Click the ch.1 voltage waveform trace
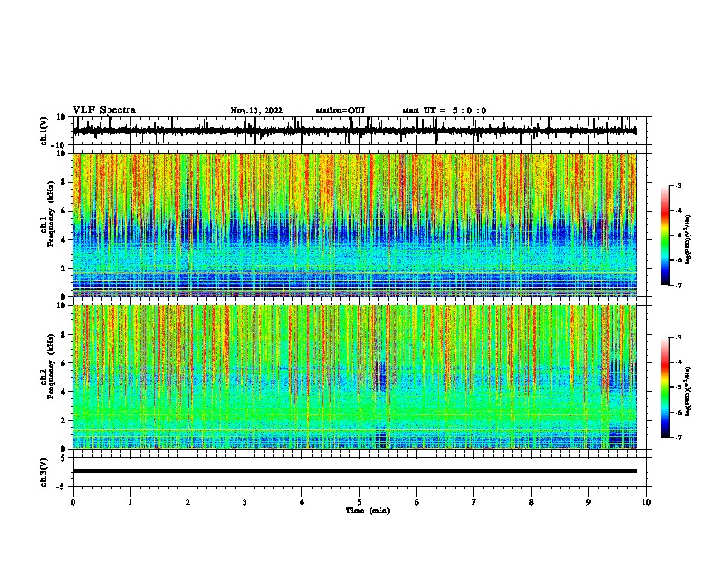Image resolution: width=728 pixels, height=563 pixels. (354, 131)
